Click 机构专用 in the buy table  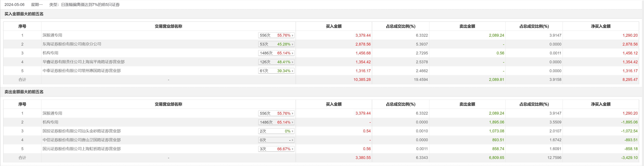[x=50, y=53]
